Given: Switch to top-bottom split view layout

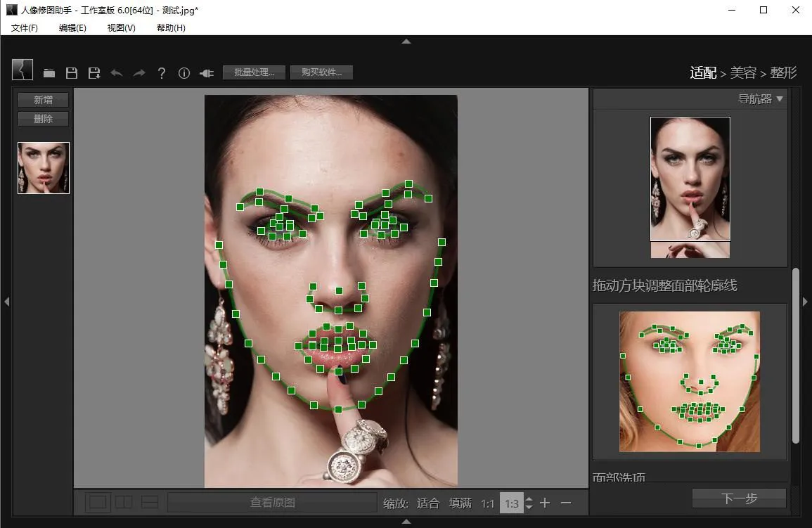Looking at the screenshot, I should pyautogui.click(x=149, y=502).
